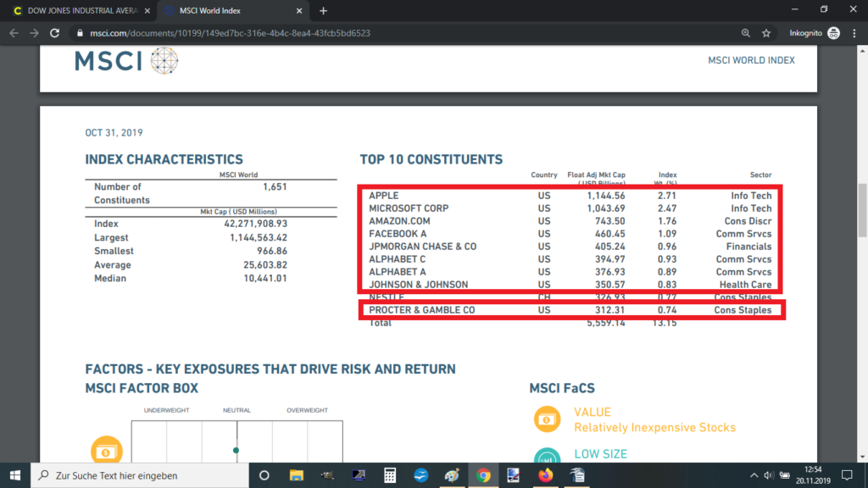Show hidden system tray icons
Image resolution: width=868 pixels, height=488 pixels.
754,475
